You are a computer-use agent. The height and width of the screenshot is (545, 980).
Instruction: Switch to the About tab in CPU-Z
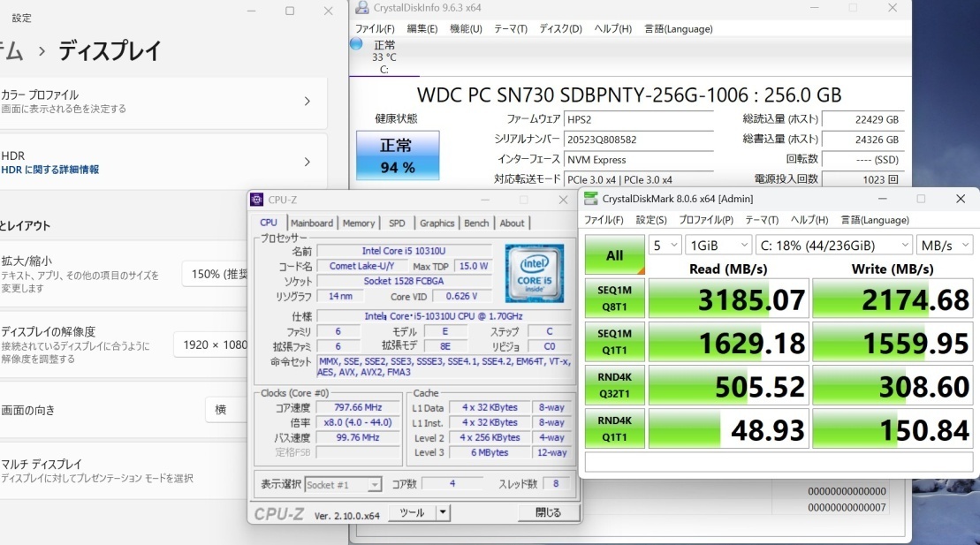pyautogui.click(x=512, y=223)
